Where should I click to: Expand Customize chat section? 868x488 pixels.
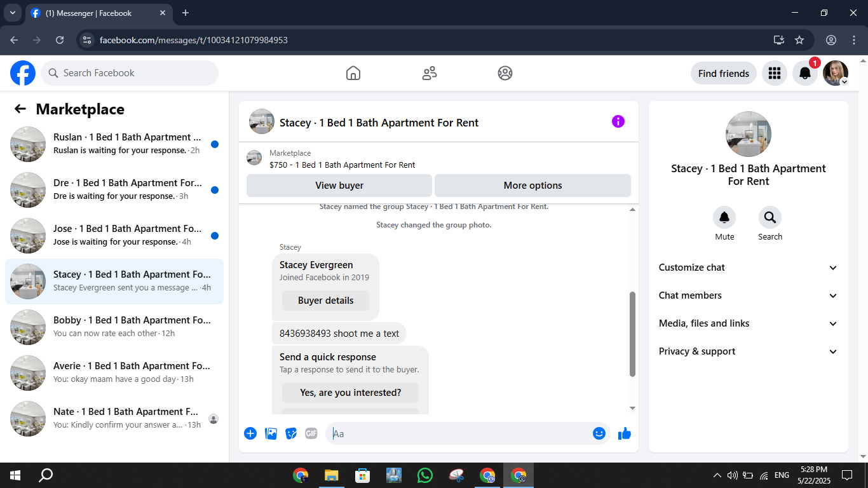click(749, 268)
